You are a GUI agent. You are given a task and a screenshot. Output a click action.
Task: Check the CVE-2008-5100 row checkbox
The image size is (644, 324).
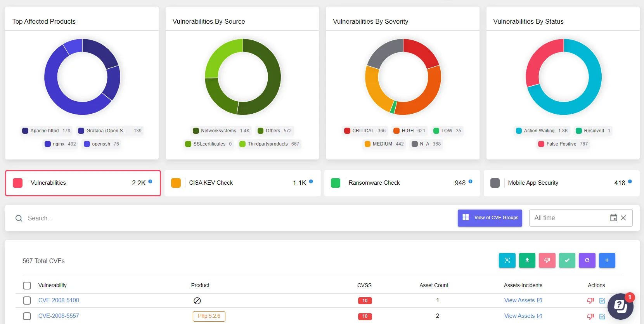tap(27, 301)
